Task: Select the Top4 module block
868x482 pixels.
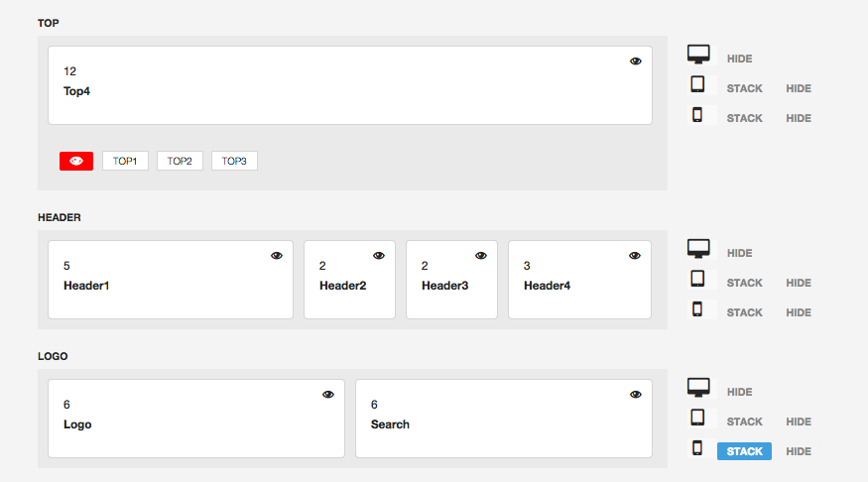Action: click(350, 85)
